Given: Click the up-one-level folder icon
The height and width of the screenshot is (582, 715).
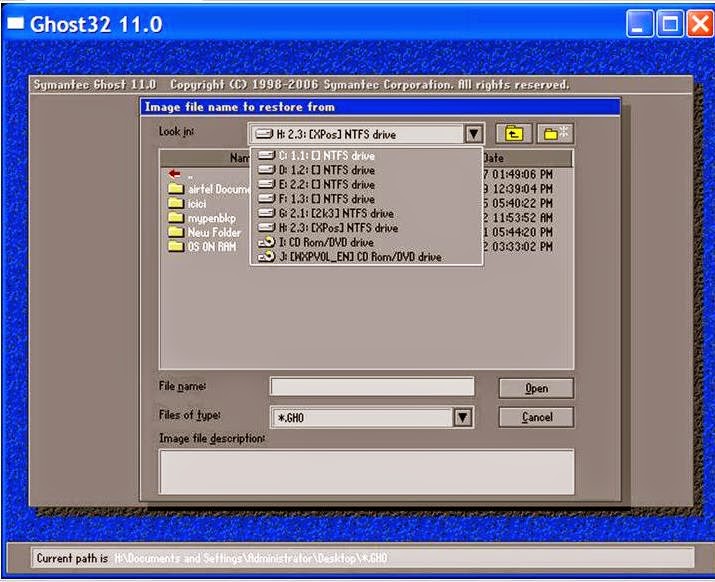Looking at the screenshot, I should [513, 134].
